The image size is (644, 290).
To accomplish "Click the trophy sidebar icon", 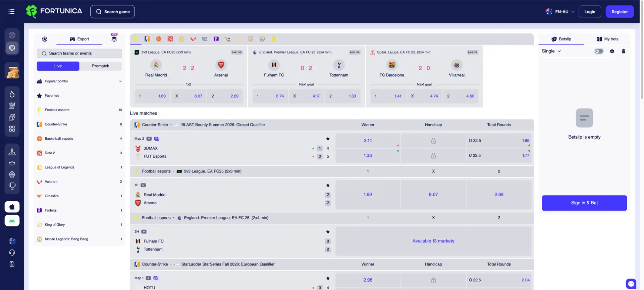I will point(12,186).
